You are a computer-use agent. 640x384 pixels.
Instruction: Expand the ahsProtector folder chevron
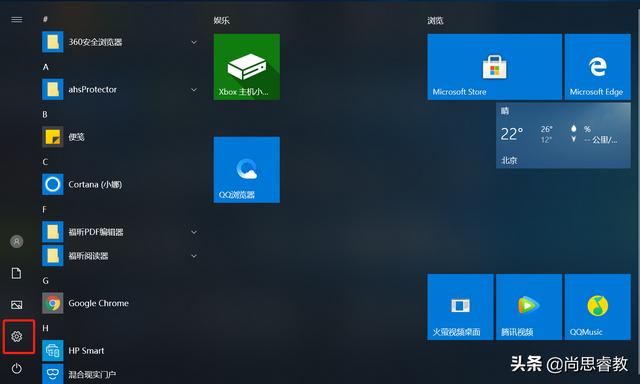pos(194,89)
